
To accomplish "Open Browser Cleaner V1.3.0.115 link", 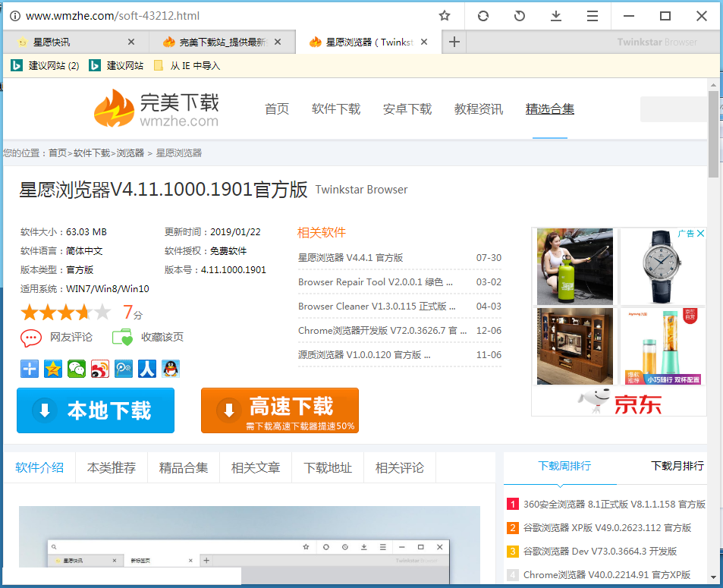I will pos(377,307).
